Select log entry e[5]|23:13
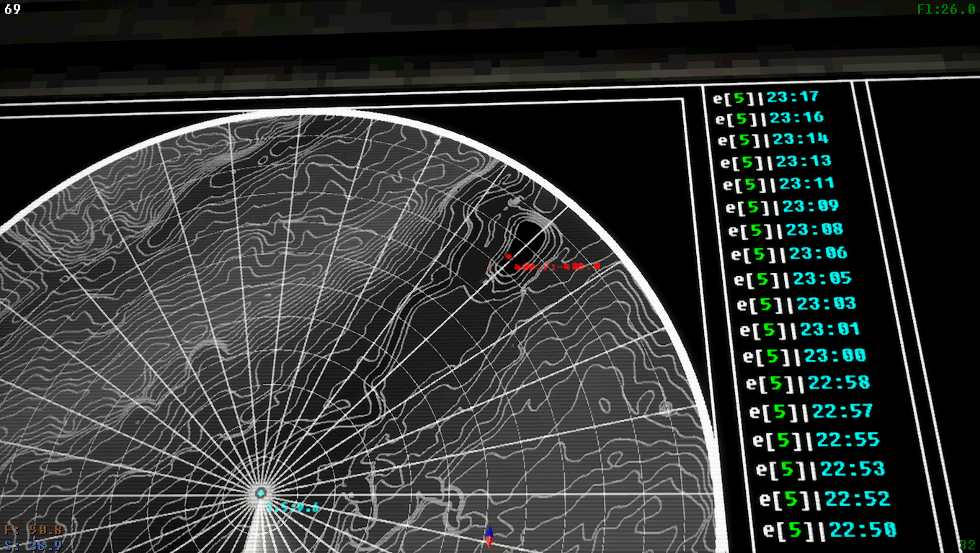This screenshot has height=553, width=980. (776, 161)
